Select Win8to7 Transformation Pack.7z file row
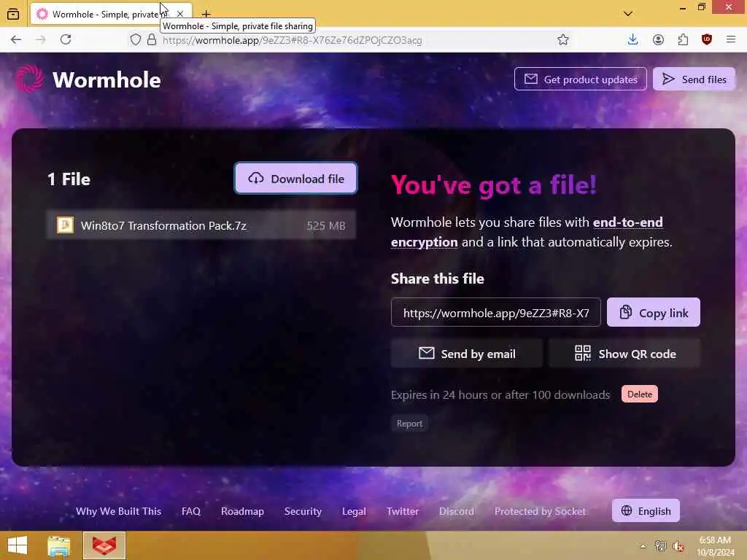This screenshot has width=747, height=560. [201, 225]
